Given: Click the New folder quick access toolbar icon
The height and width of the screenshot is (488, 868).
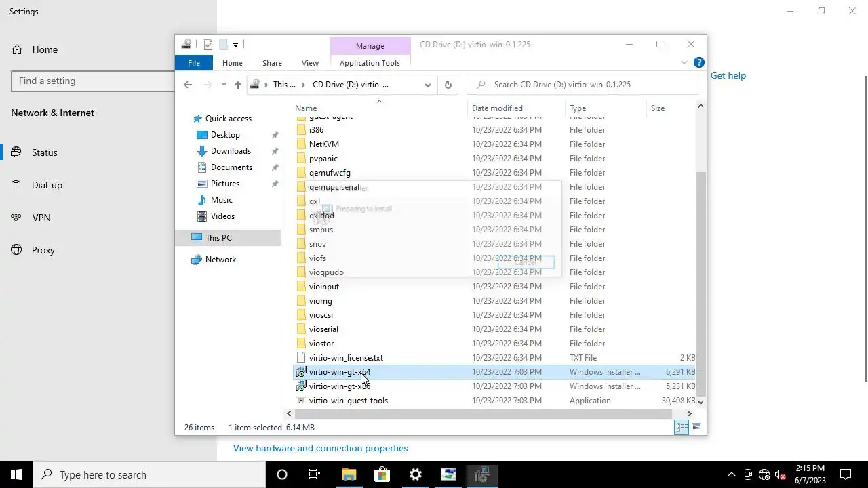Looking at the screenshot, I should click(x=222, y=45).
